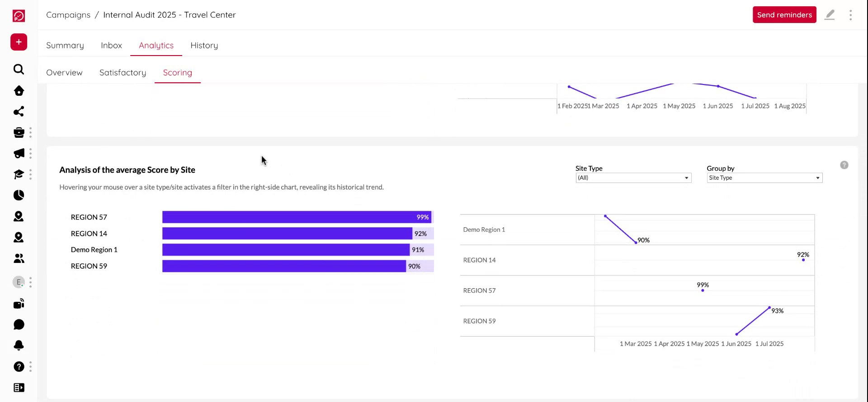Click the chart help question mark icon
868x402 pixels.
tap(844, 165)
